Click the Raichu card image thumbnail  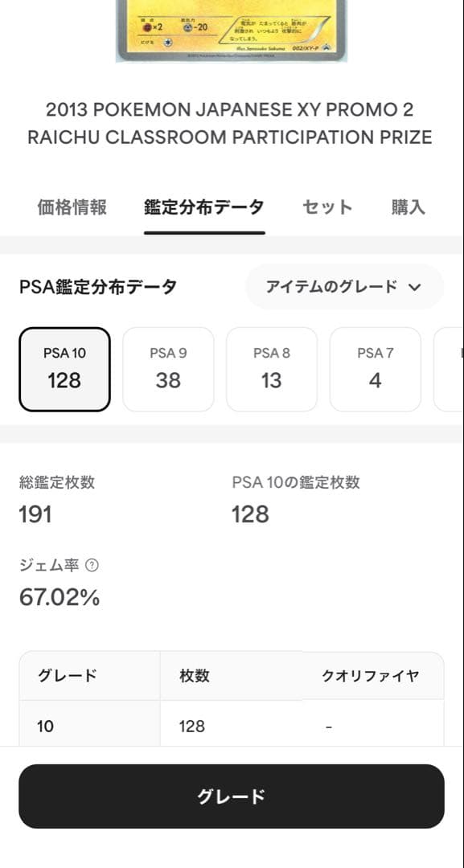(232, 31)
